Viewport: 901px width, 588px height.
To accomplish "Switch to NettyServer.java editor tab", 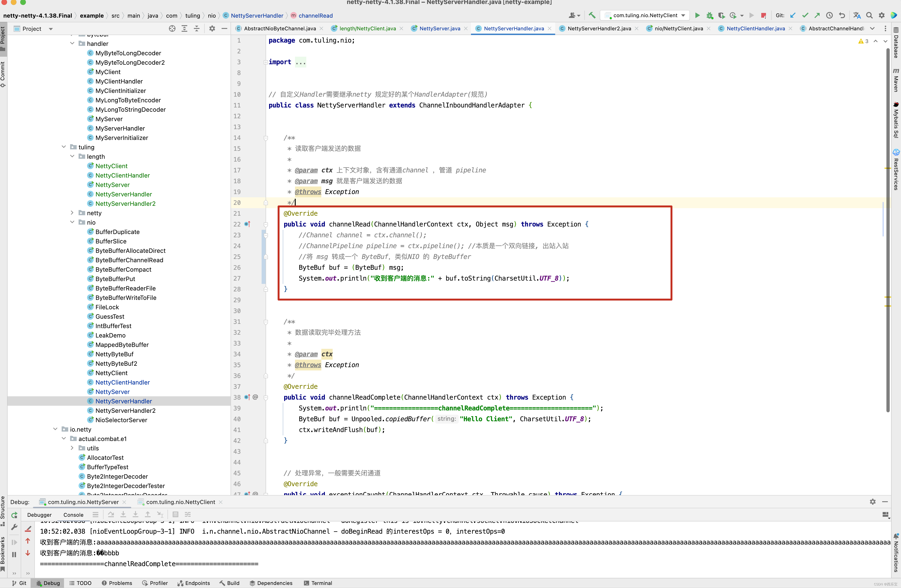I will 439,28.
